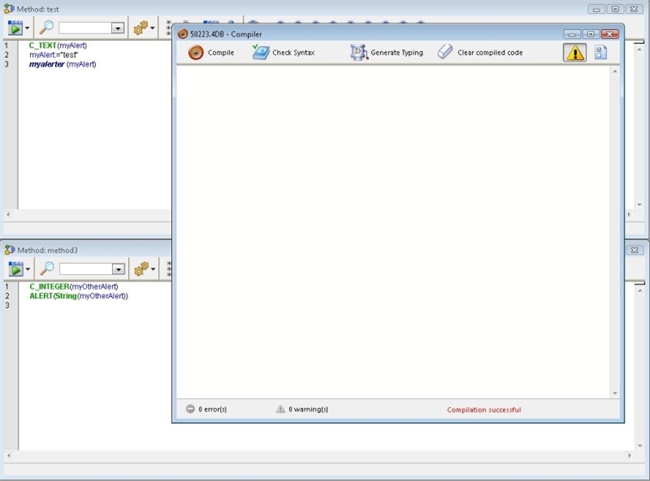The height and width of the screenshot is (481, 650).
Task: Click the magnifier search icon in test method
Action: 46,28
